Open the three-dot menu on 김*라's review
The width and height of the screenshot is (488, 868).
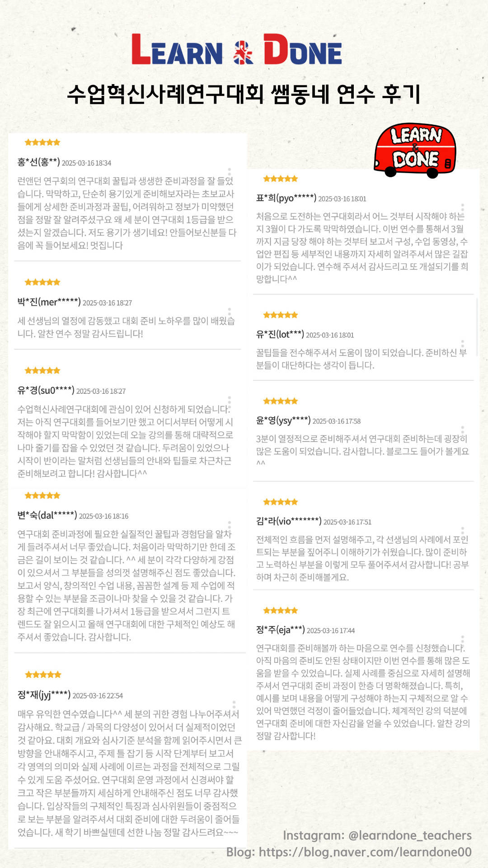coord(463,531)
